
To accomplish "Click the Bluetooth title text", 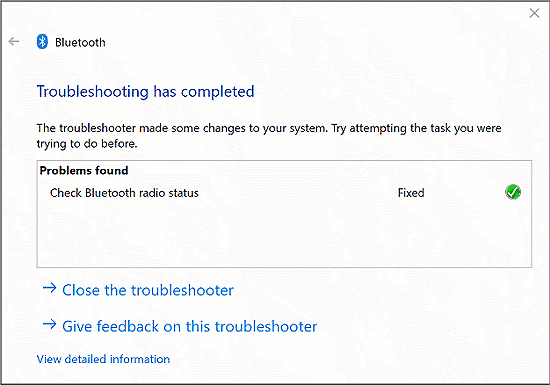I will (80, 42).
